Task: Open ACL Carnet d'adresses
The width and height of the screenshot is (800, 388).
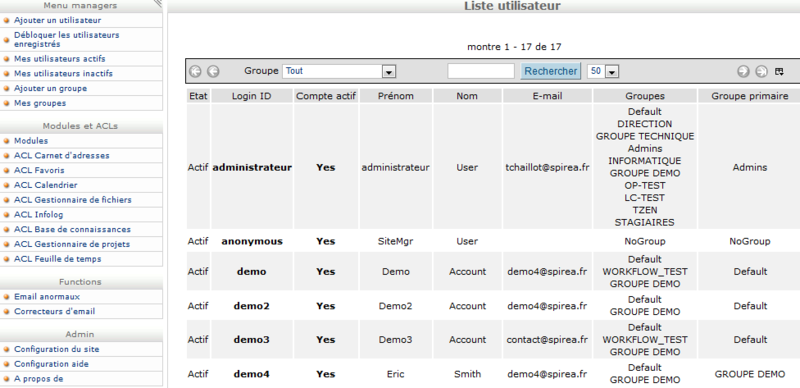Action: (62, 156)
